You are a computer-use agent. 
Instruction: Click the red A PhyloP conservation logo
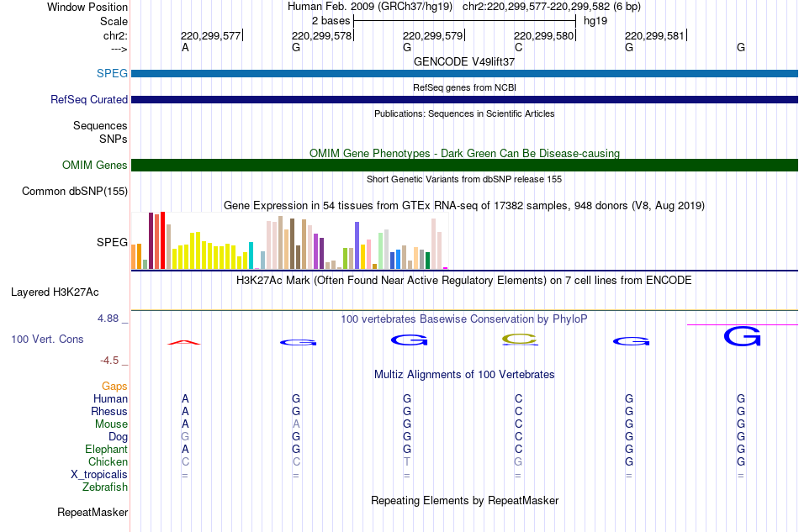coord(184,342)
